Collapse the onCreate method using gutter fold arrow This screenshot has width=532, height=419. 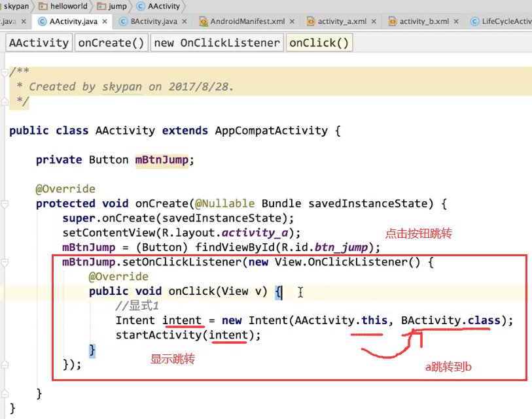(x=5, y=203)
